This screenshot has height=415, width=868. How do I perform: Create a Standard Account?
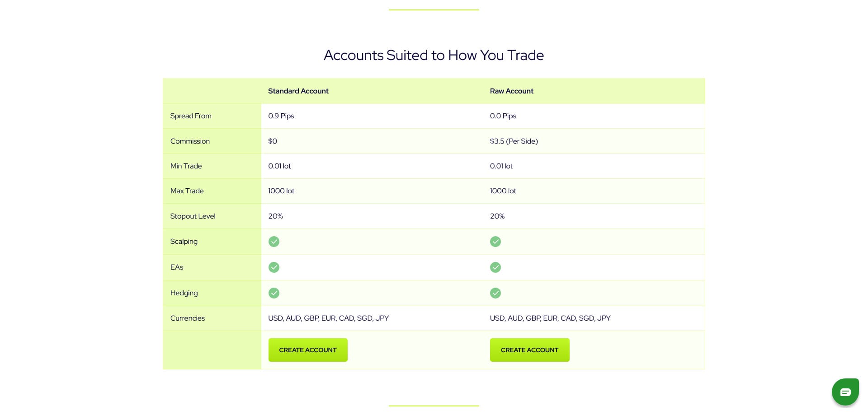point(308,350)
